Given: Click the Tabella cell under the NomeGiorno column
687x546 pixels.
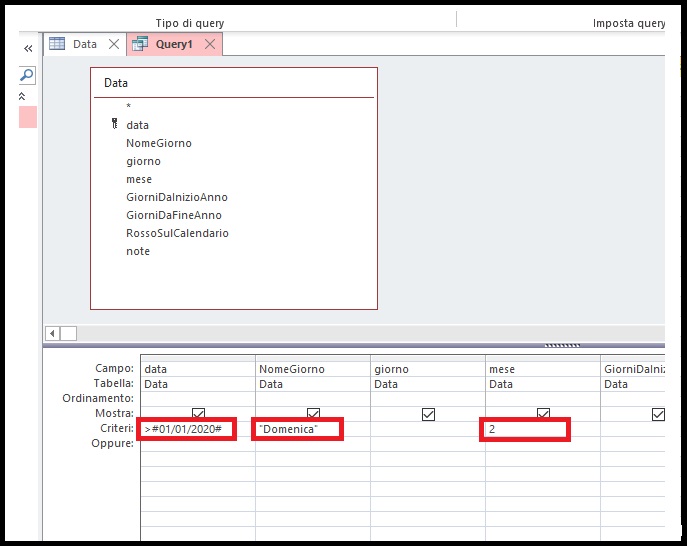Looking at the screenshot, I should (313, 384).
